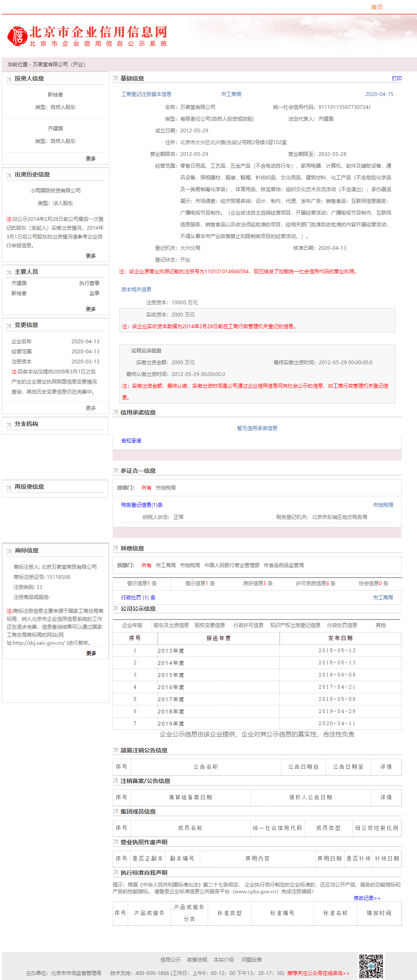Click the red site logo emblem
This screenshot has width=417, height=980.
point(17,36)
